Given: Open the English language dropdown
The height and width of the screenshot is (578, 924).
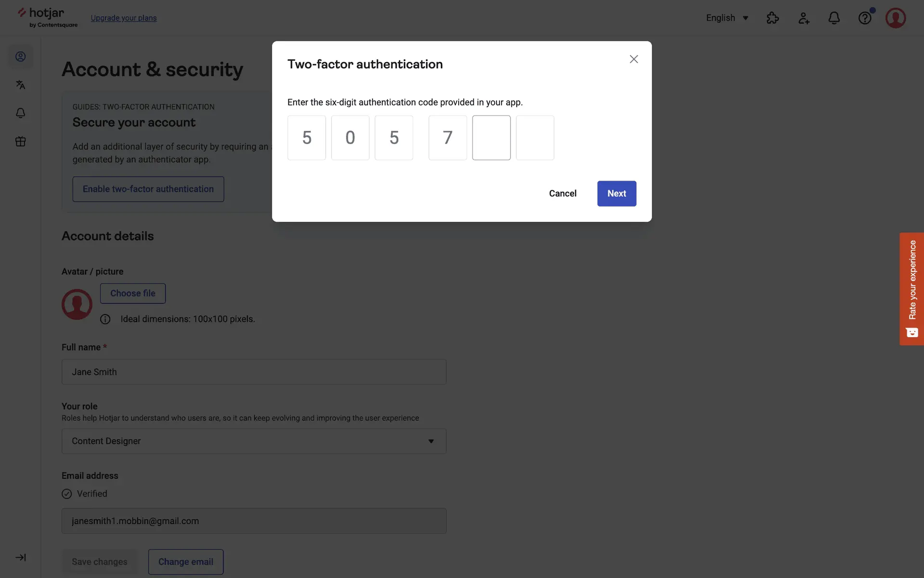Looking at the screenshot, I should tap(727, 18).
